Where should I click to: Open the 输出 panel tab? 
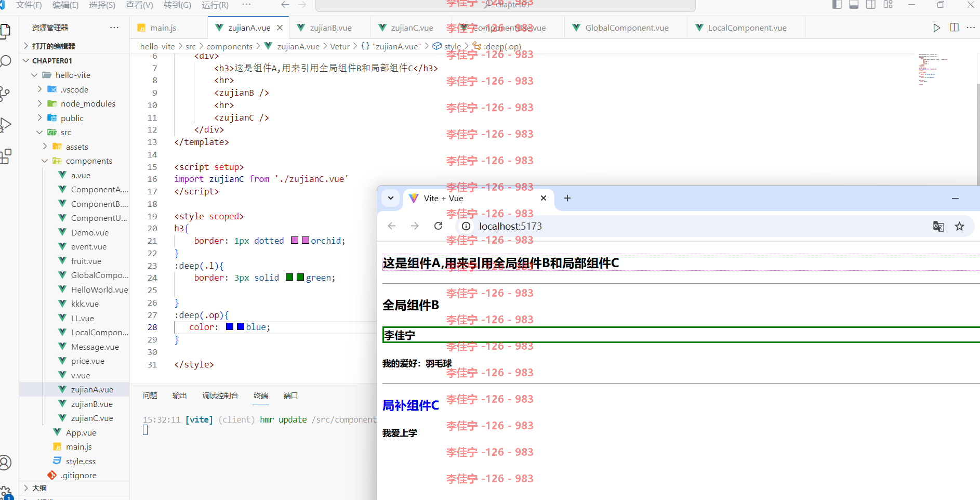179,396
